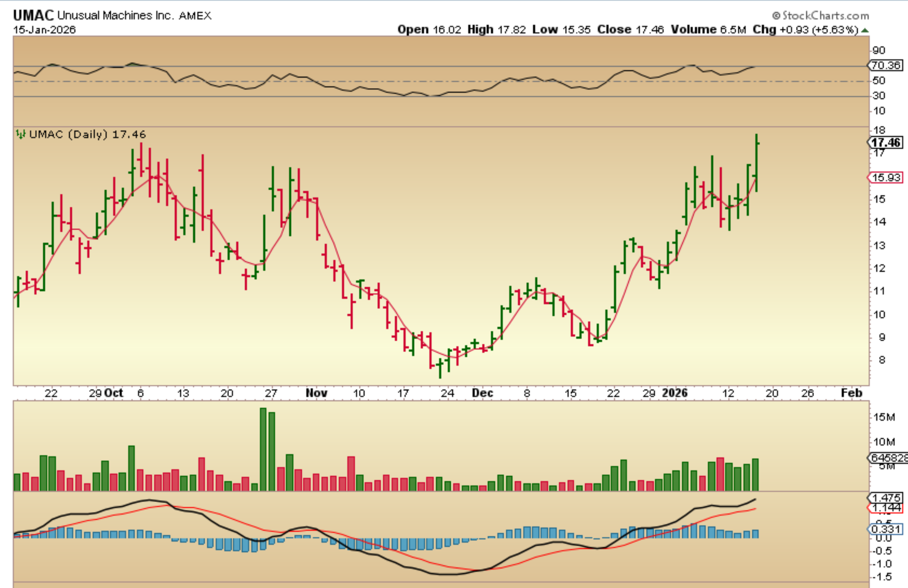
Task: Click the 2026 label on date axis
Action: click(x=675, y=393)
